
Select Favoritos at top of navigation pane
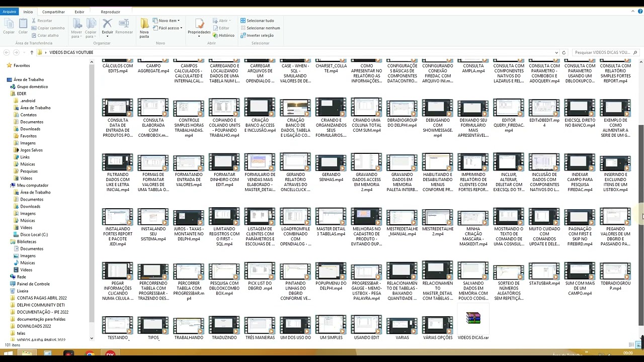tap(22, 65)
